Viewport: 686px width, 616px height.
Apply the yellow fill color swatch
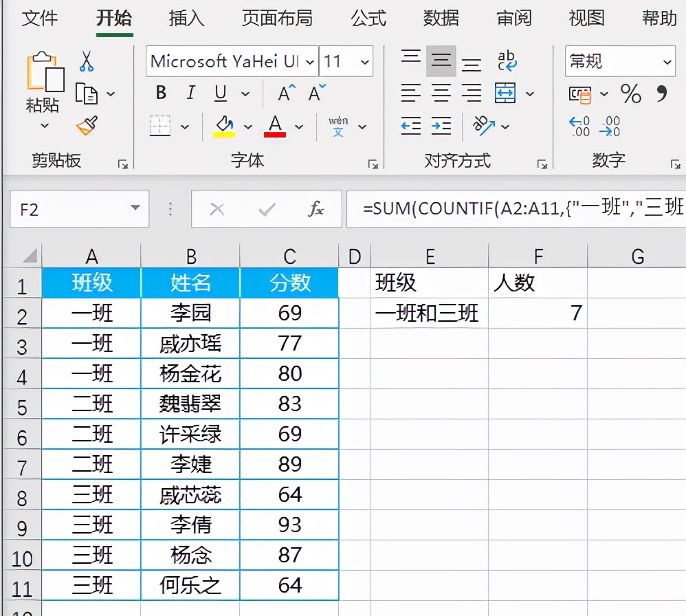click(224, 126)
